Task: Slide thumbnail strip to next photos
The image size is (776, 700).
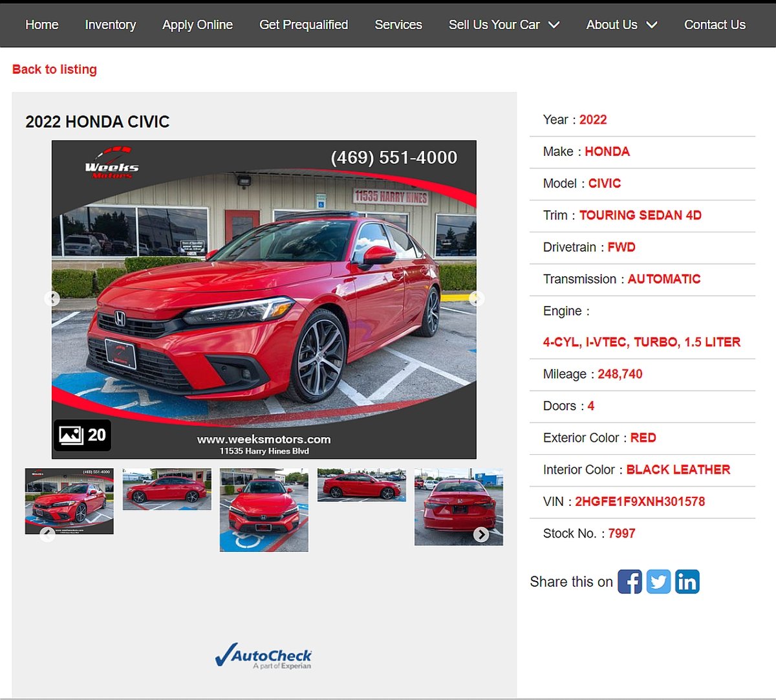Action: [481, 534]
